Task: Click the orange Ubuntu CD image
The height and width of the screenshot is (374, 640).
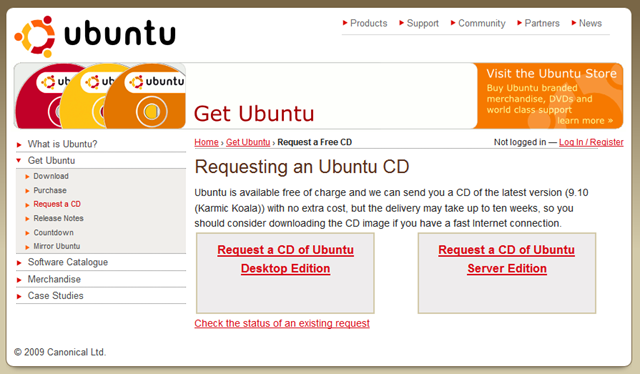Action: [x=146, y=96]
